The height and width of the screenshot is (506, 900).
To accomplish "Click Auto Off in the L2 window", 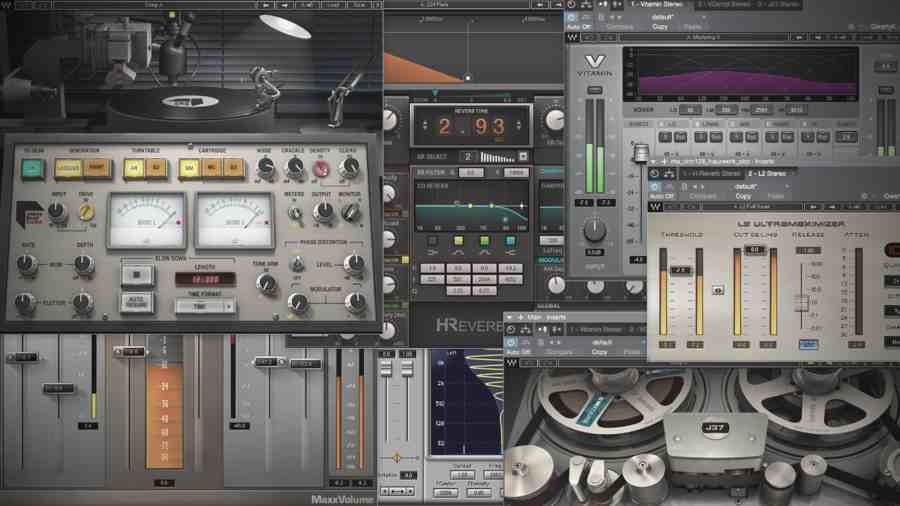I will 661,196.
